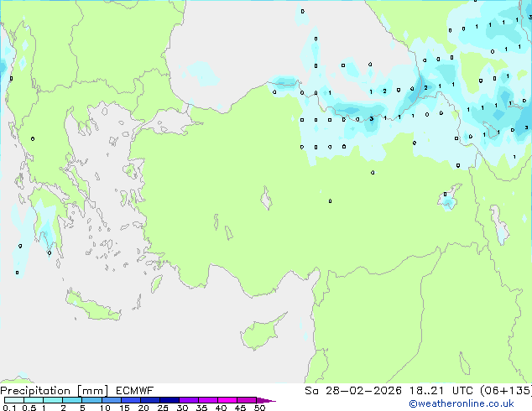
Task: Pick the 15–20 mm legend color box
Action: point(131,400)
